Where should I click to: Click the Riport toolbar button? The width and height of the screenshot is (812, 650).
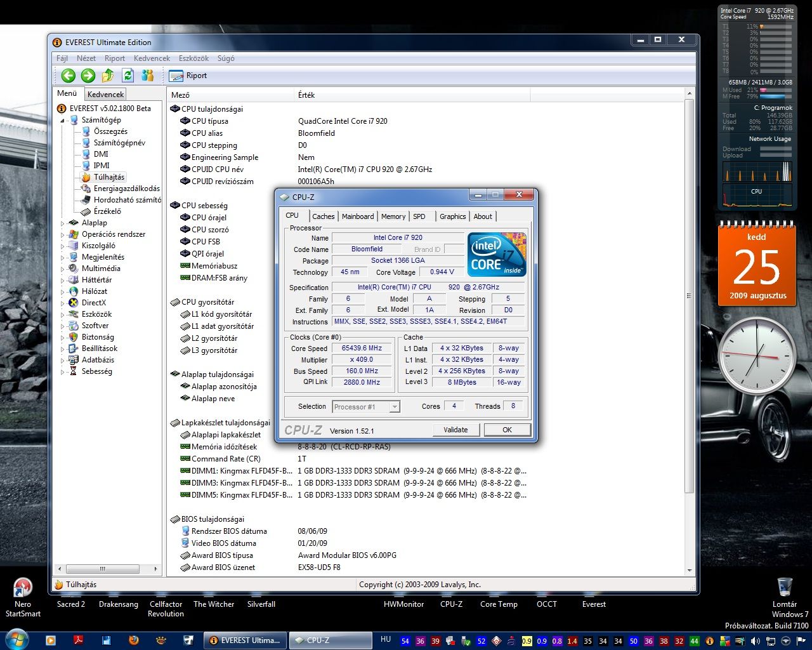click(x=188, y=76)
